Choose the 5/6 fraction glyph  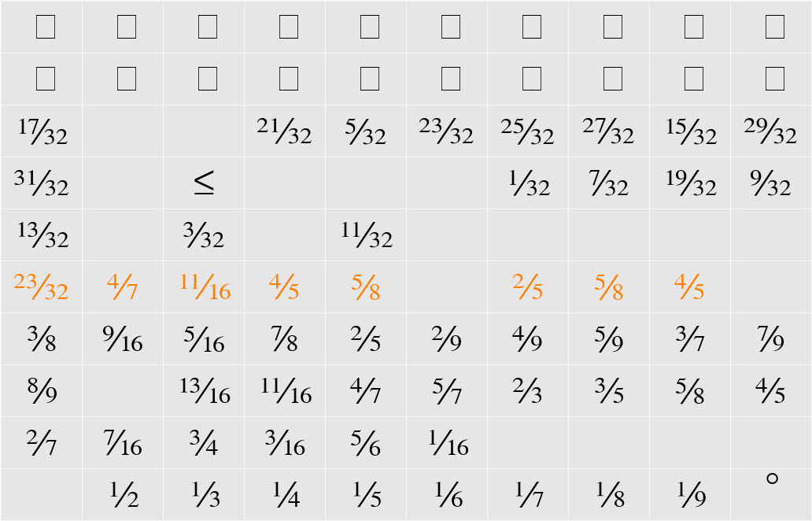pyautogui.click(x=367, y=443)
